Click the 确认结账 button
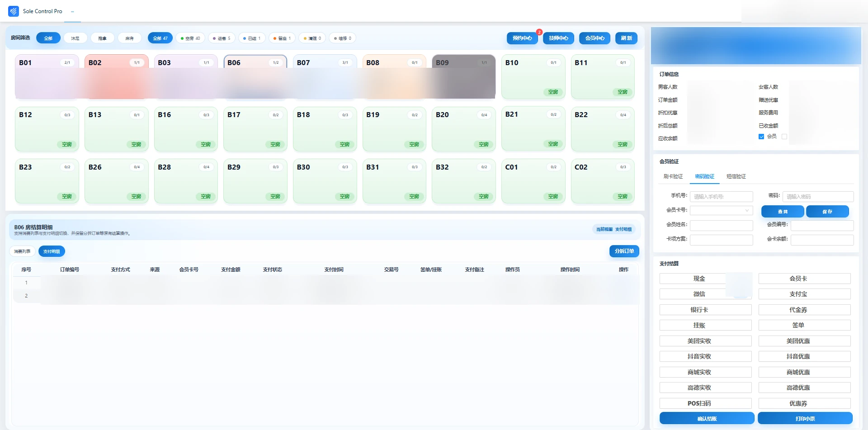 click(x=707, y=418)
